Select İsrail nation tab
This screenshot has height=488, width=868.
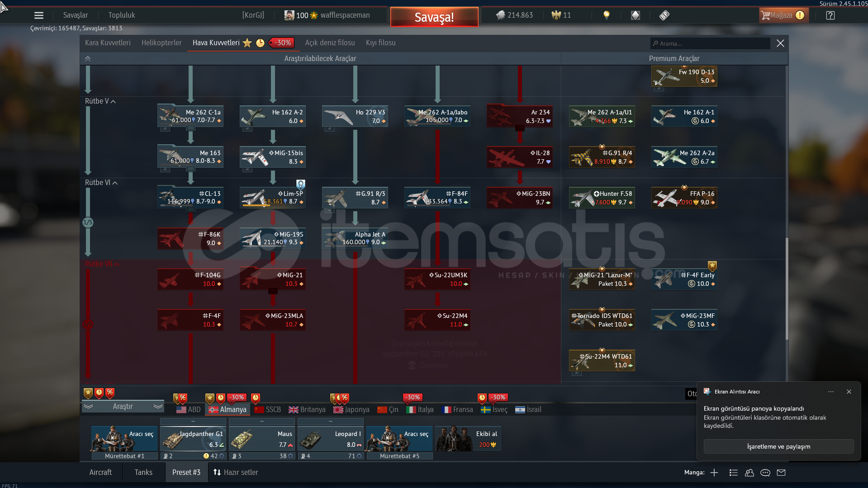point(528,410)
